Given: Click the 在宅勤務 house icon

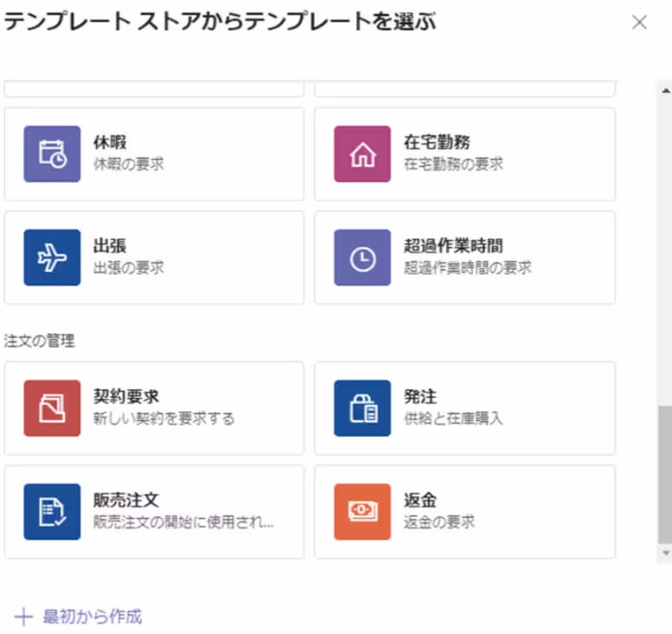Looking at the screenshot, I should coord(362,154).
